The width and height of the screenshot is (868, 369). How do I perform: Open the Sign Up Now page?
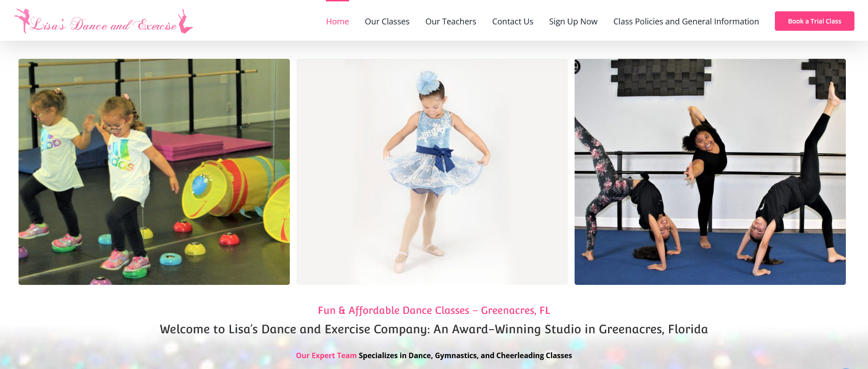point(573,21)
